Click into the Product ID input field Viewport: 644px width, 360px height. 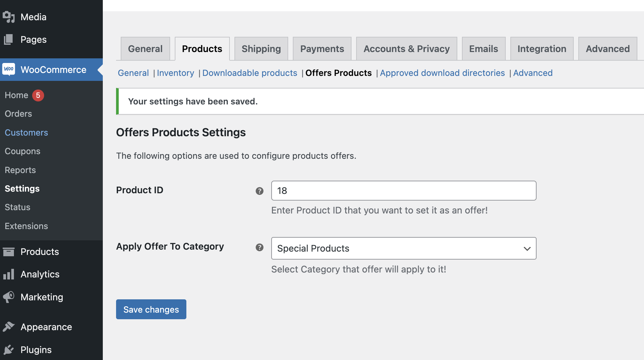pos(404,191)
